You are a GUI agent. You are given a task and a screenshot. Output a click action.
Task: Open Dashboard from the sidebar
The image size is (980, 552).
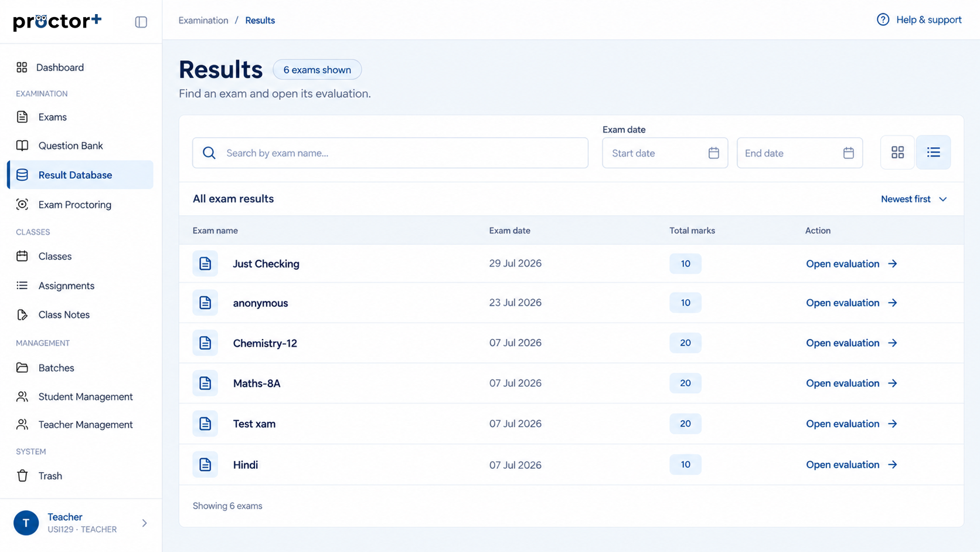80,67
